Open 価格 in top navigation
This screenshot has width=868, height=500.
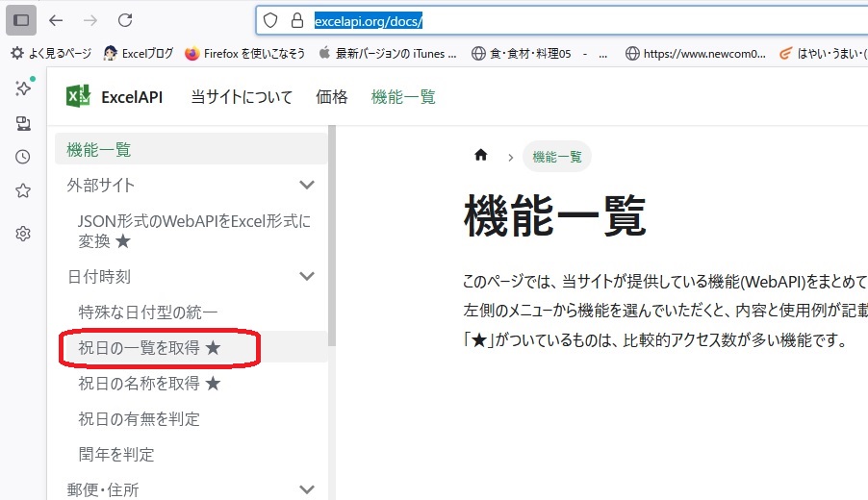tap(332, 96)
